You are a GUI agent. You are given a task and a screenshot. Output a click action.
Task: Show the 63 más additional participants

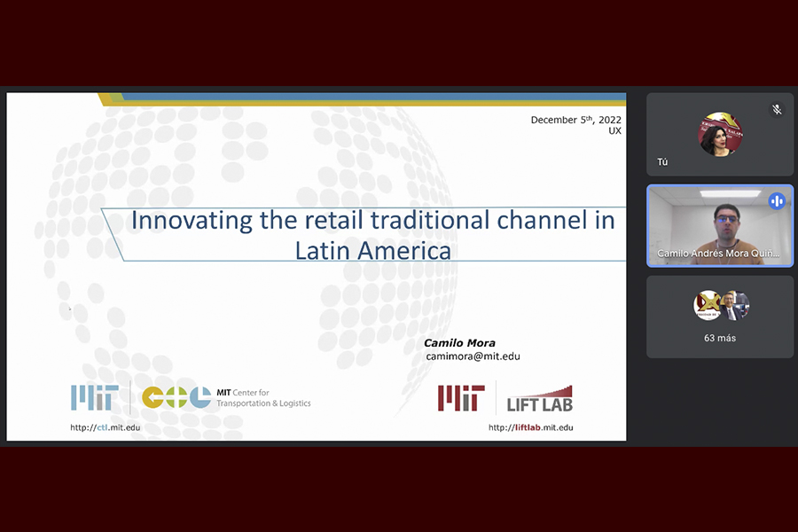(x=720, y=338)
